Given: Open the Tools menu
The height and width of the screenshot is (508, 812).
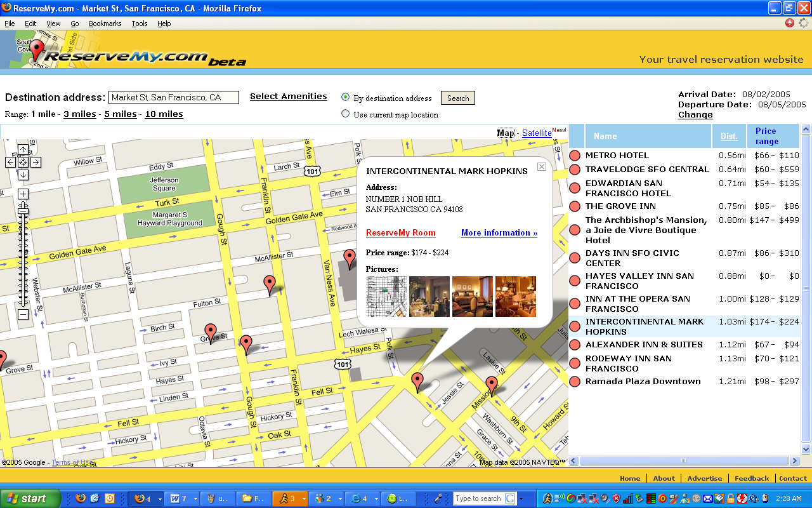Looking at the screenshot, I should (140, 23).
